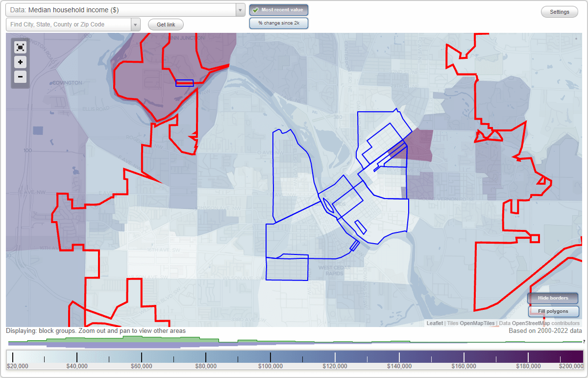This screenshot has width=588, height=378.
Task: Click Fill polygons button
Action: pyautogui.click(x=554, y=311)
